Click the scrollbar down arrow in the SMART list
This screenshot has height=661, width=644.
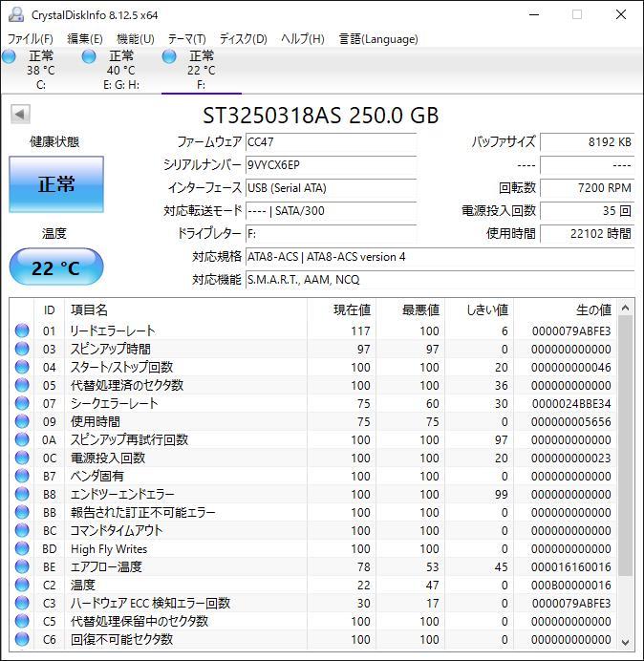[x=626, y=642]
